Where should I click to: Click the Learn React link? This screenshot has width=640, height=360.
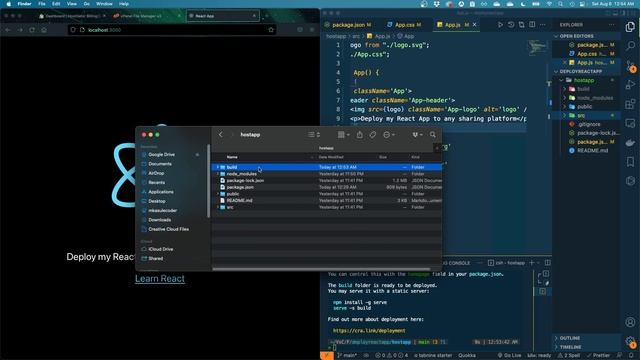(x=160, y=279)
